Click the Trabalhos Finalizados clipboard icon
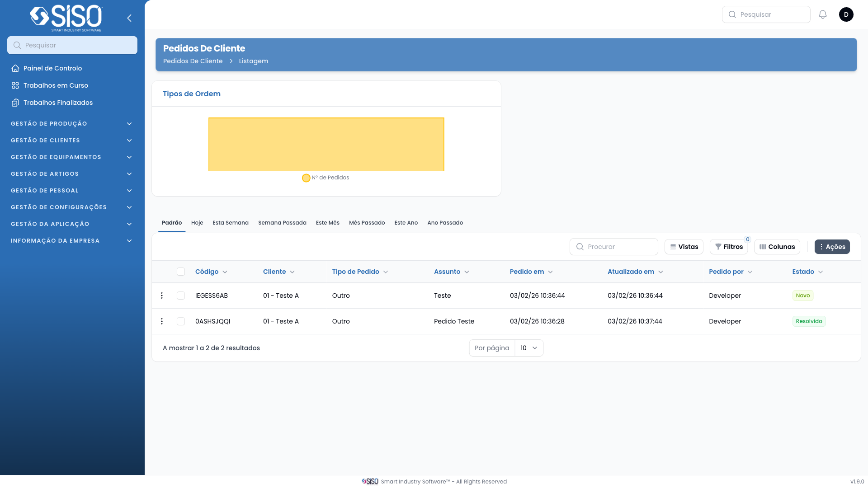This screenshot has width=868, height=488. [x=15, y=103]
